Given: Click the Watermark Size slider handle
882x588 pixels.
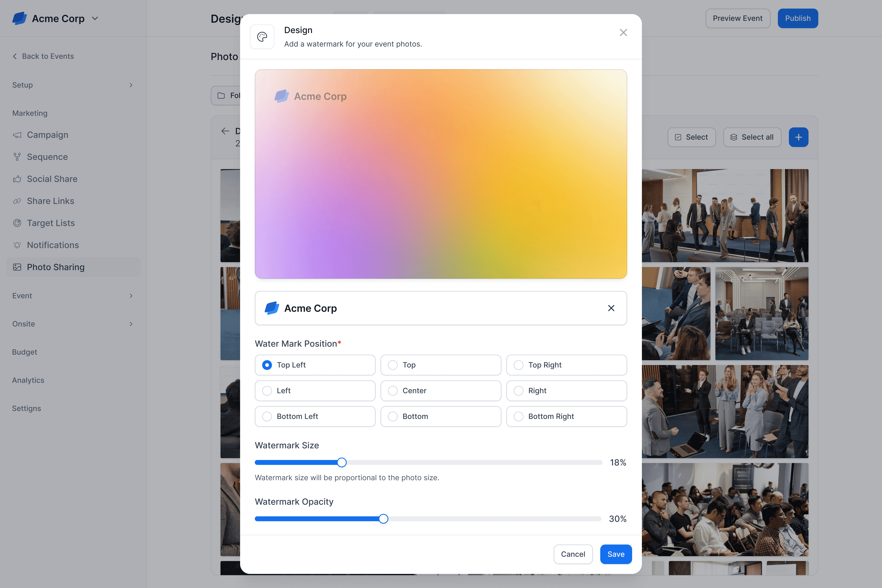Looking at the screenshot, I should pyautogui.click(x=342, y=462).
